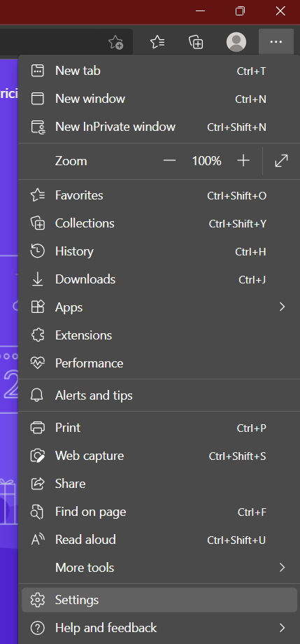Increase zoom with the plus button
The image size is (300, 644).
coord(243,161)
